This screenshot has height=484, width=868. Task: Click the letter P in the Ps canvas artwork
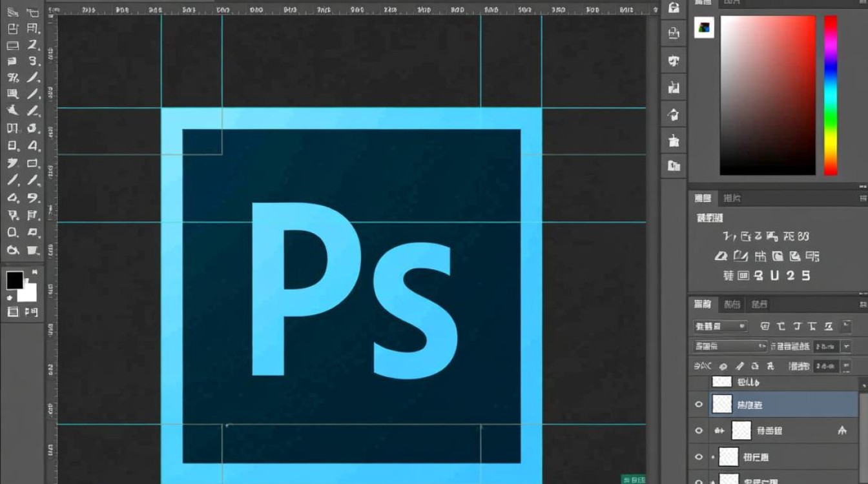(305, 288)
